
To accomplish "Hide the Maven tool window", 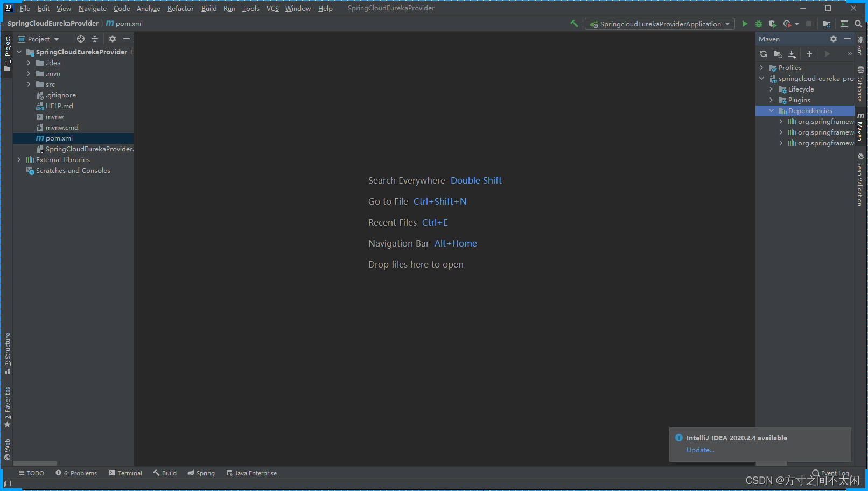I will [x=848, y=39].
